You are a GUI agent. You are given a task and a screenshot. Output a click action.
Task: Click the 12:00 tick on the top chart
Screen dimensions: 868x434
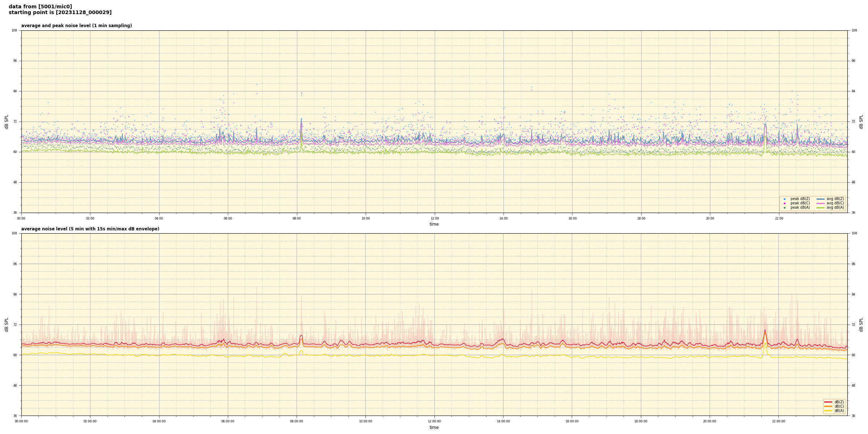pos(434,218)
